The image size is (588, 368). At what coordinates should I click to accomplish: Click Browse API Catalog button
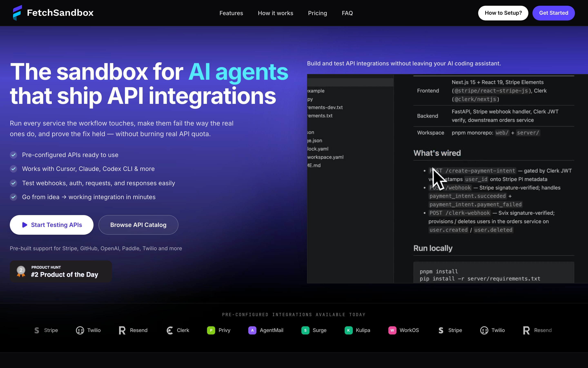138,225
